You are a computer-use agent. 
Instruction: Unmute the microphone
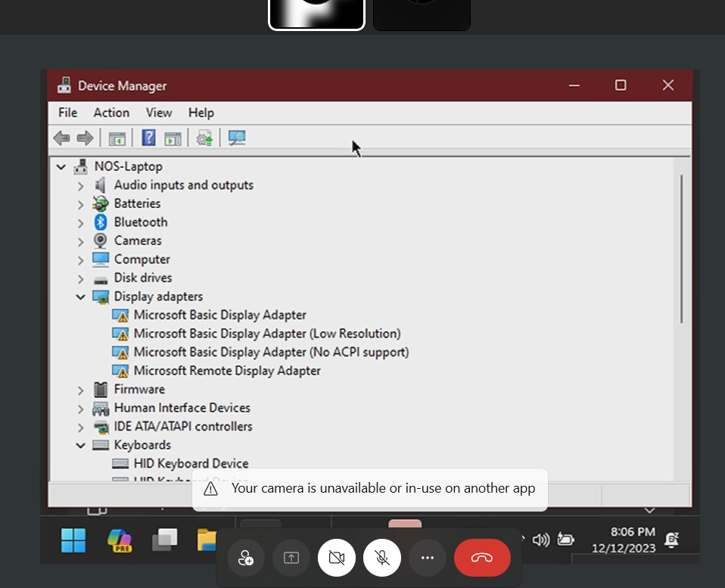382,558
